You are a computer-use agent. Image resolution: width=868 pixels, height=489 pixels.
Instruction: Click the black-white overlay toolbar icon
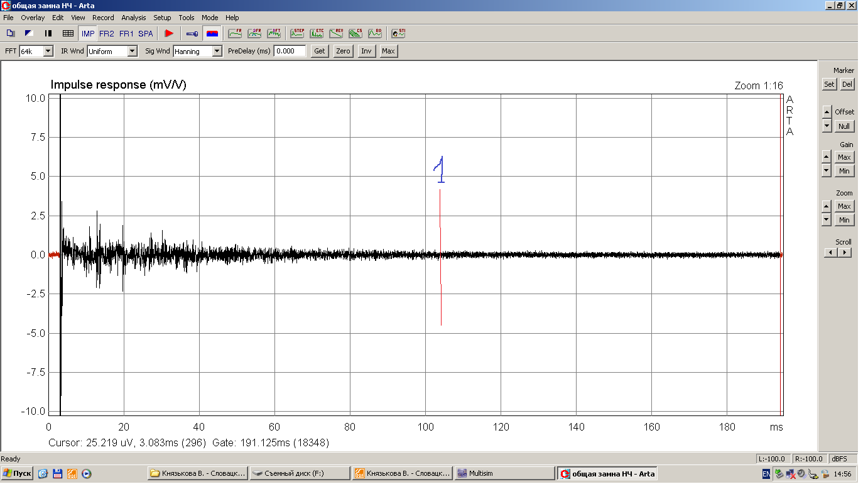click(29, 33)
